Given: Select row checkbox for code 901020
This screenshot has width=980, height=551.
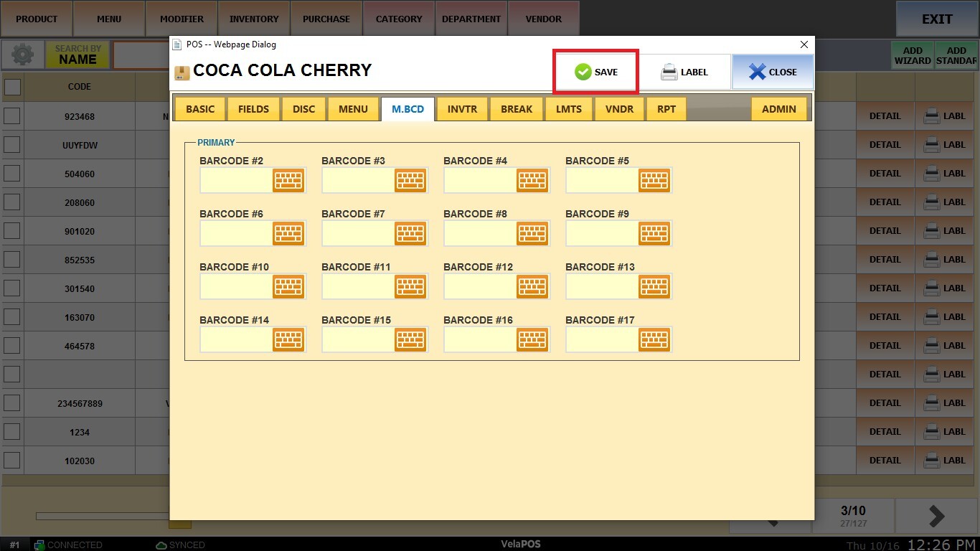Looking at the screenshot, I should [x=12, y=231].
